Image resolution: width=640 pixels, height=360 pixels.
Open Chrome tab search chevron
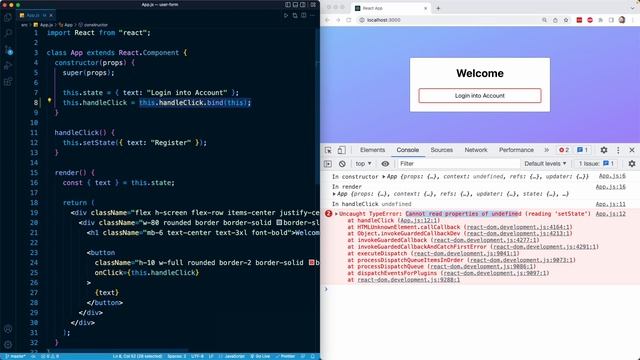click(x=633, y=8)
